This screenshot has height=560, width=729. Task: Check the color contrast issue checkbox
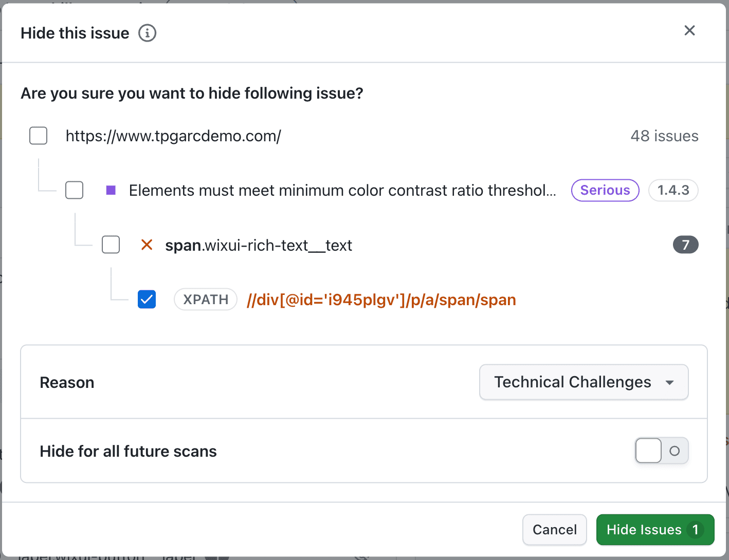coord(74,190)
